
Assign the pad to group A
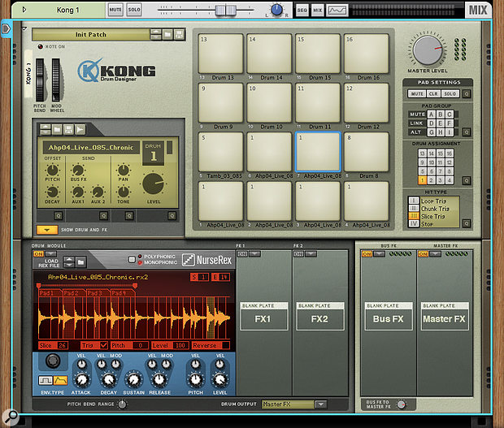(431, 115)
